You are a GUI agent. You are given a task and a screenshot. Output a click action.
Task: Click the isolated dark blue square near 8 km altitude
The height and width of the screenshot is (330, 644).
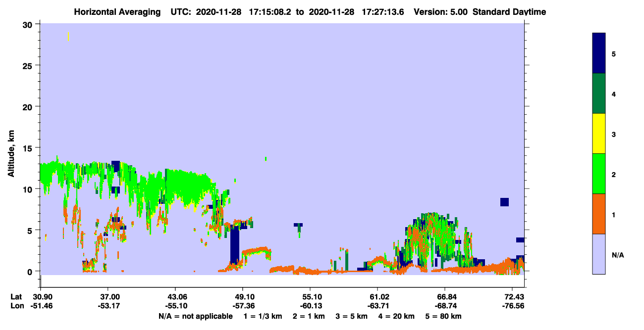pos(505,202)
